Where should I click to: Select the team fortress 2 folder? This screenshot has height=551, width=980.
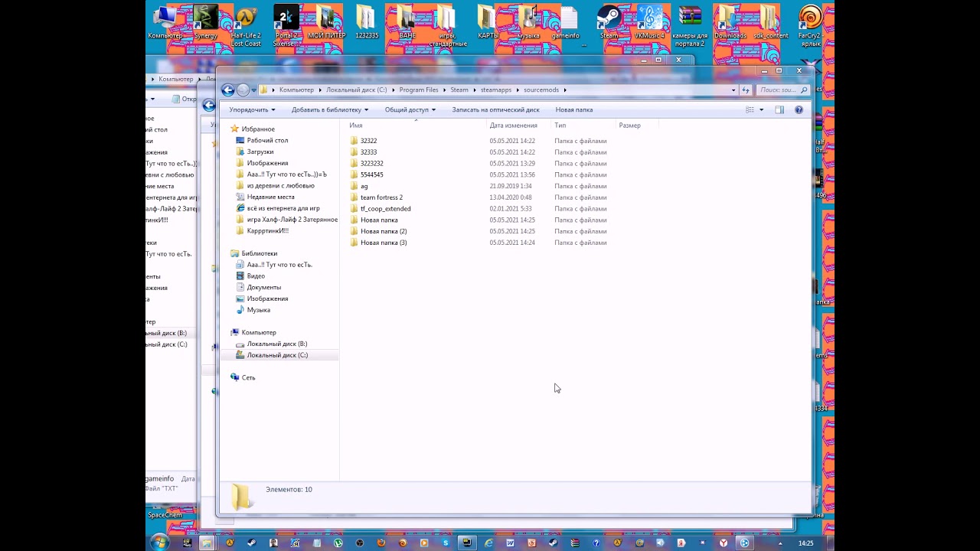click(x=381, y=197)
